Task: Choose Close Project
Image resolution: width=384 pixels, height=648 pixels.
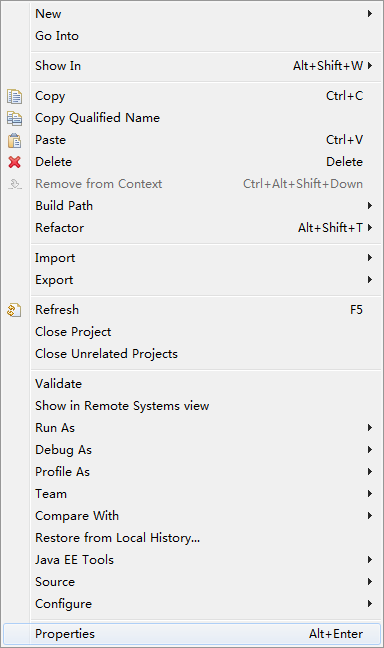Action: (x=206, y=332)
